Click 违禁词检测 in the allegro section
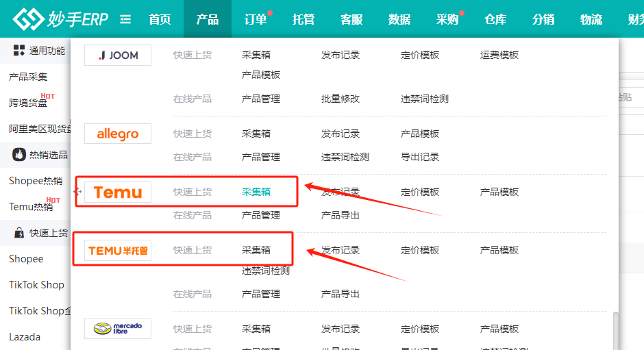The height and width of the screenshot is (350, 644). pyautogui.click(x=345, y=157)
